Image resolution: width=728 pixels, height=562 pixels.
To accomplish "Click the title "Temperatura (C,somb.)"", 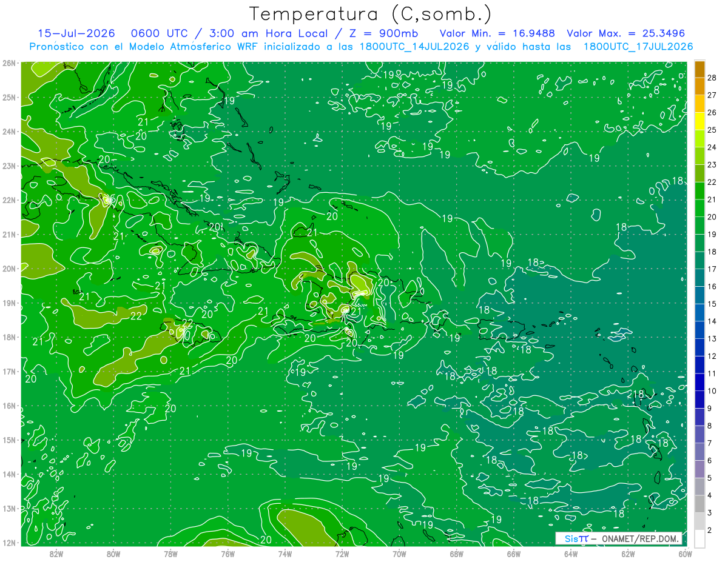I will pos(371,14).
